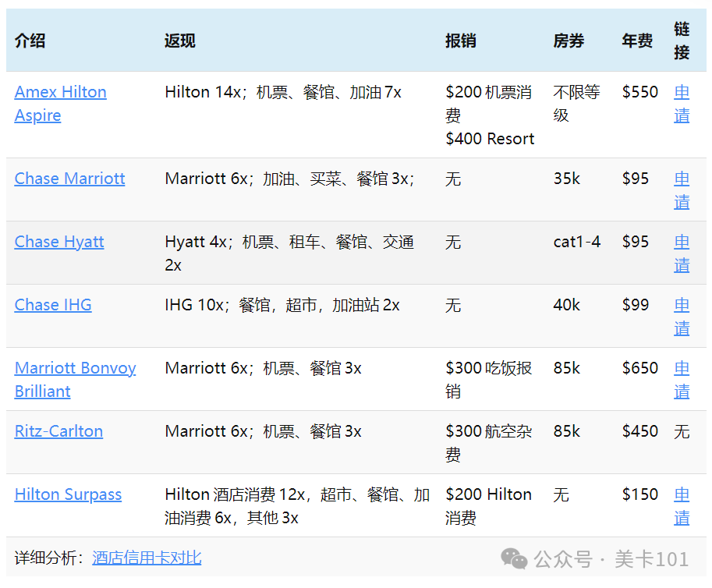
Task: Select the Hilton 酒店消费 12x rewards cell
Action: [x=297, y=506]
